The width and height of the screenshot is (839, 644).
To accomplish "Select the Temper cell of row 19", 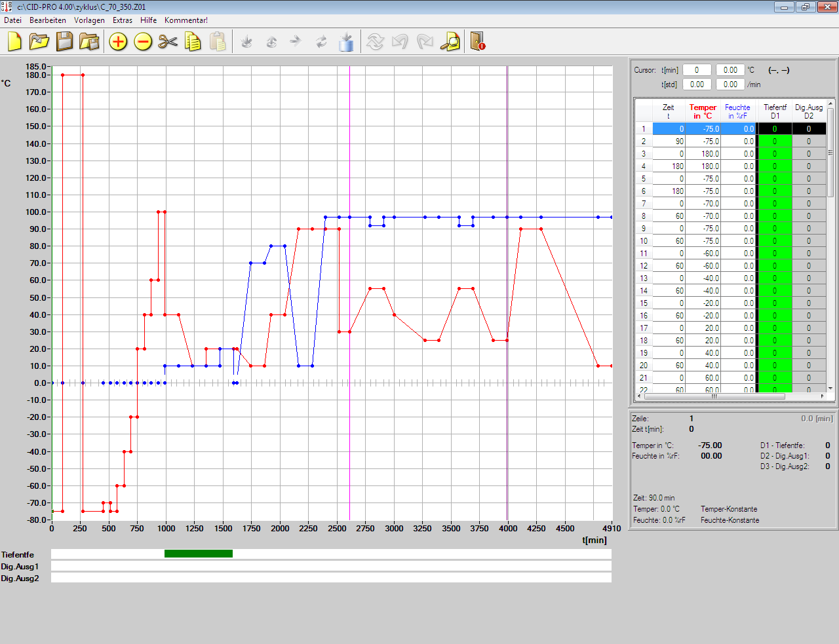I will (x=703, y=353).
